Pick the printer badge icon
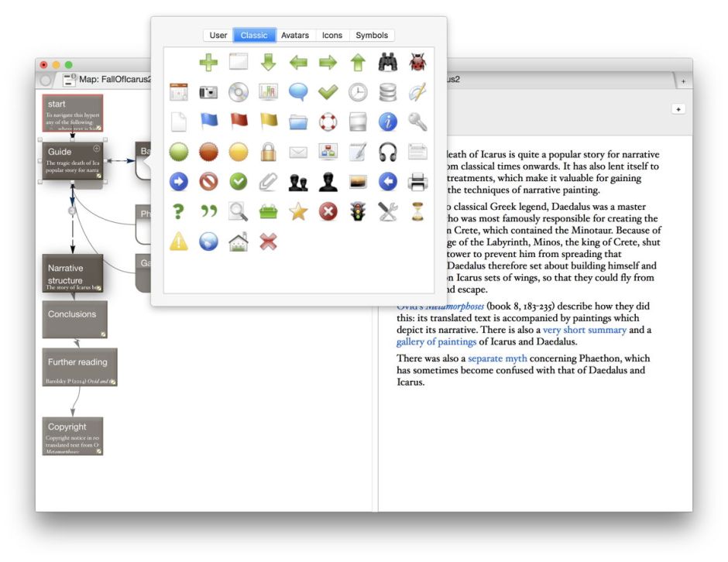The width and height of the screenshot is (728, 562). (417, 182)
